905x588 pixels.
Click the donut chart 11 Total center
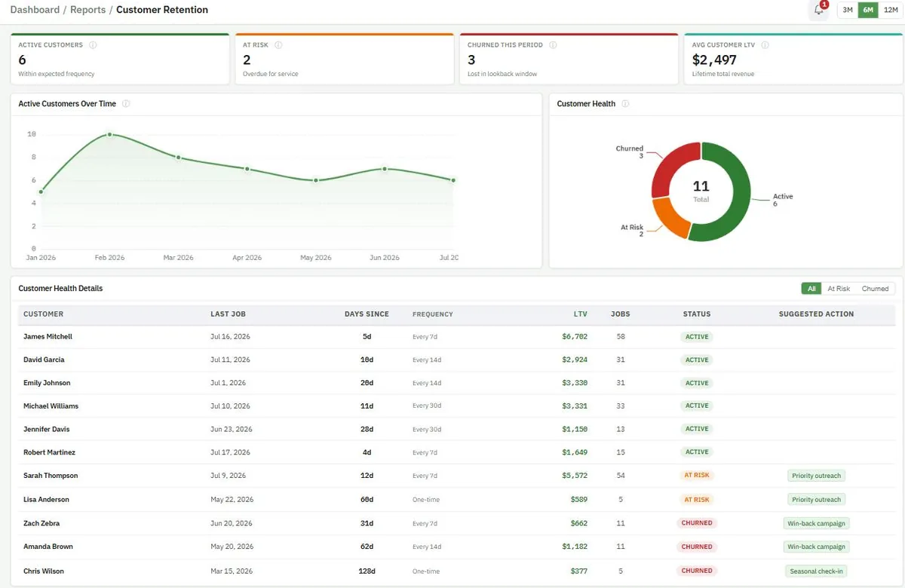click(701, 191)
